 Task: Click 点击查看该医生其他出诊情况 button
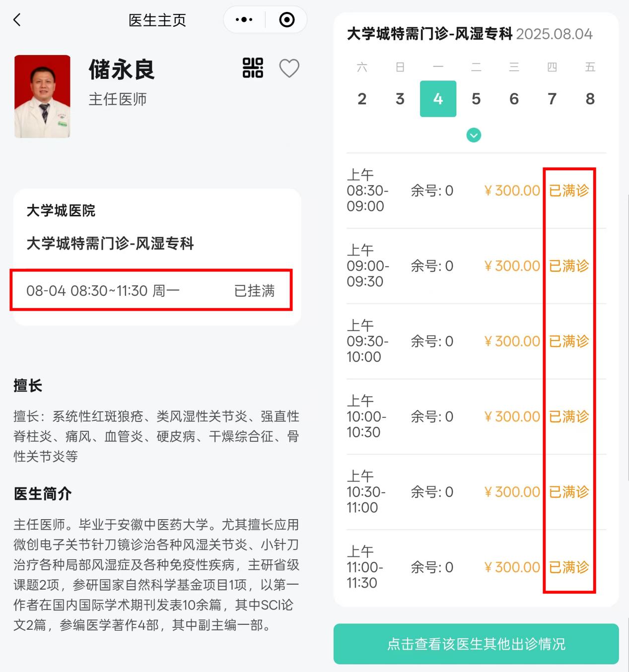tap(476, 644)
